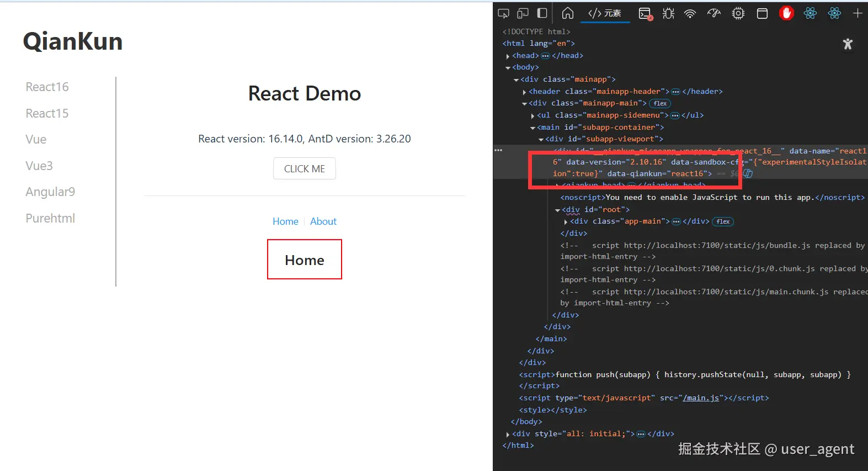868x471 pixels.
Task: Expand the div style all: initial node
Action: pos(508,434)
